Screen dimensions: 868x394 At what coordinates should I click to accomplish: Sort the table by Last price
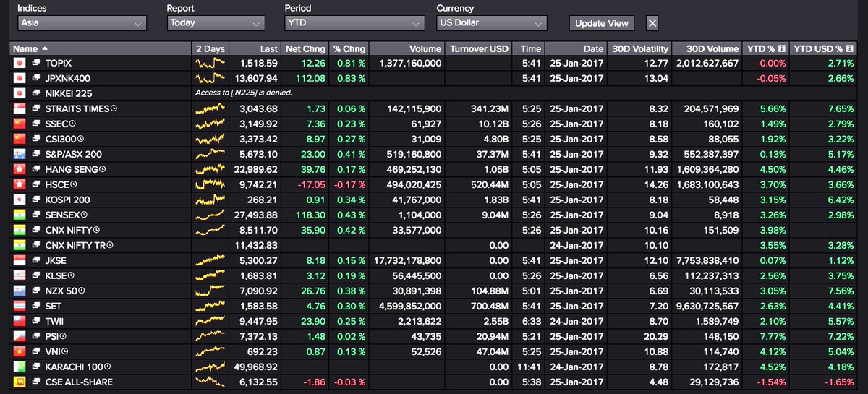pos(254,48)
